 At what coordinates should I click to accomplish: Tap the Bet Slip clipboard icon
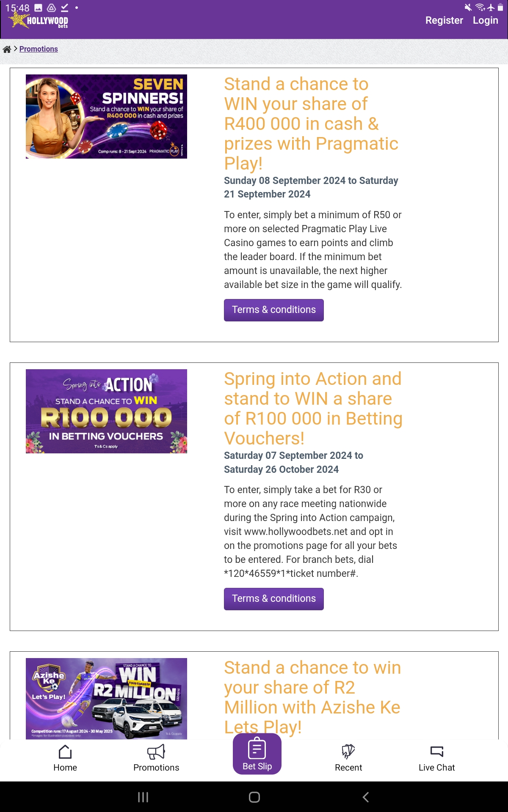point(257,751)
